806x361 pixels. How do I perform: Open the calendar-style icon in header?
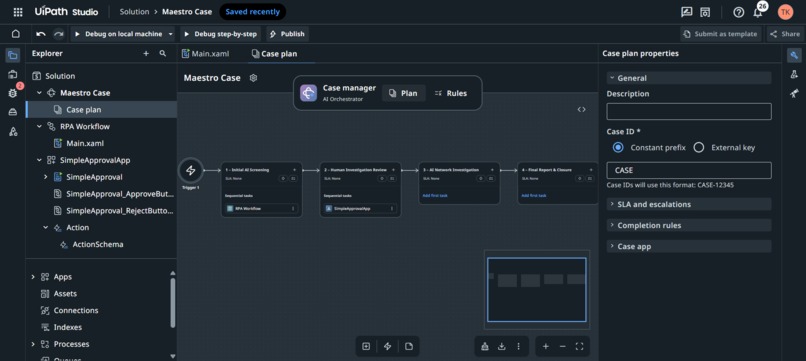705,12
